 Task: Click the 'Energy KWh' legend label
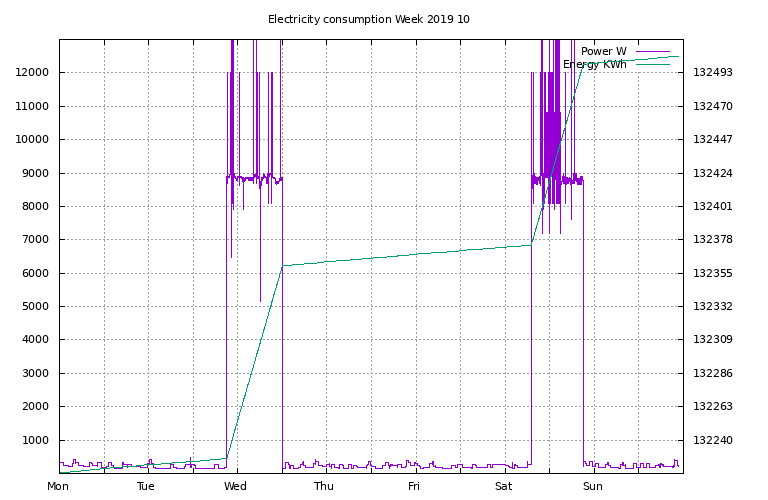(595, 65)
